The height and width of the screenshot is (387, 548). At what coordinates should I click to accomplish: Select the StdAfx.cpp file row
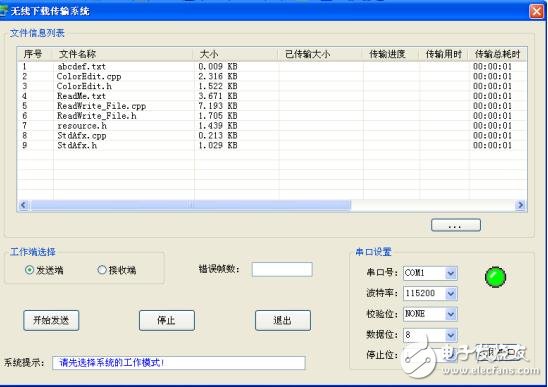[272, 135]
